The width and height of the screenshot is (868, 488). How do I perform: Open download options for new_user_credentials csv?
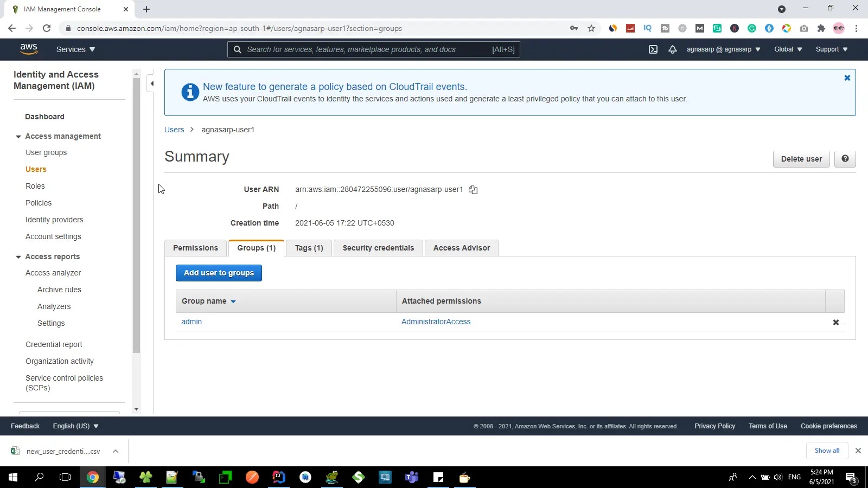point(116,451)
